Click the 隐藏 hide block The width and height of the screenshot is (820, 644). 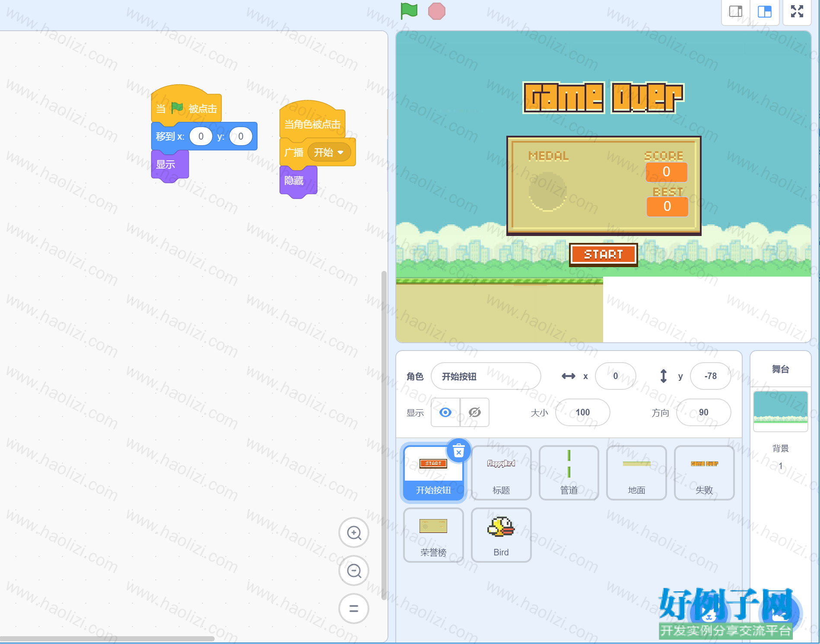click(298, 181)
